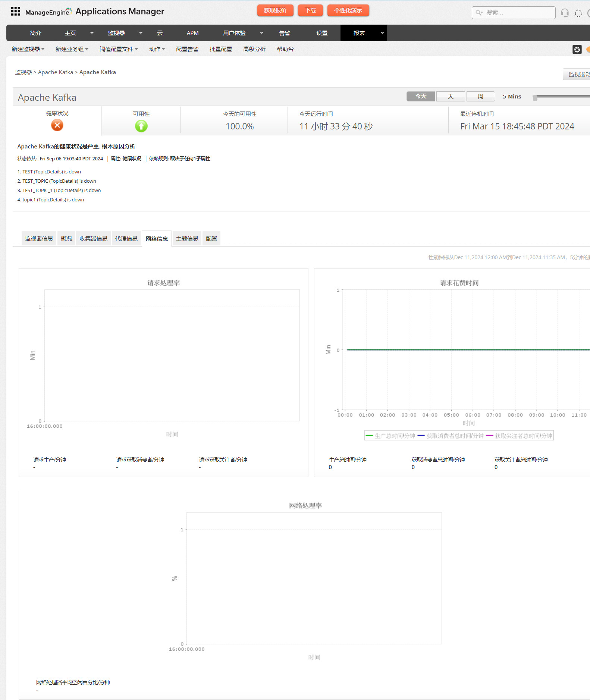Open the APM menu
Image resolution: width=590 pixels, height=700 pixels.
point(192,33)
